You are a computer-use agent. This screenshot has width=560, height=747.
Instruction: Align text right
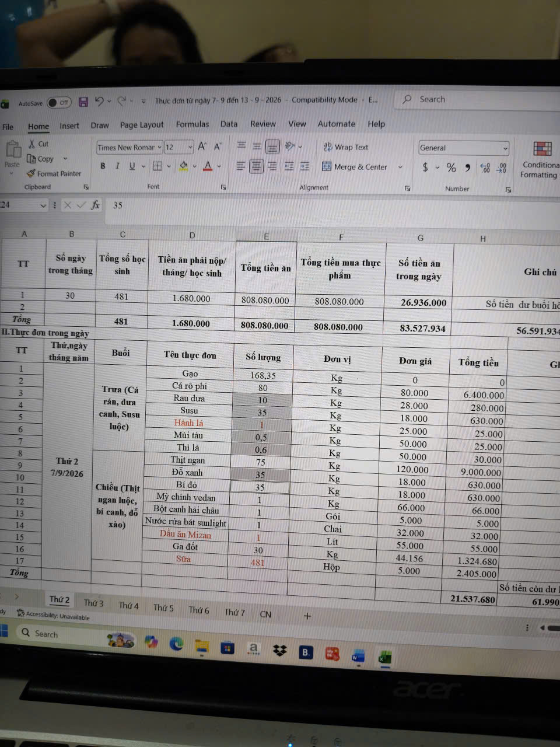pos(272,166)
